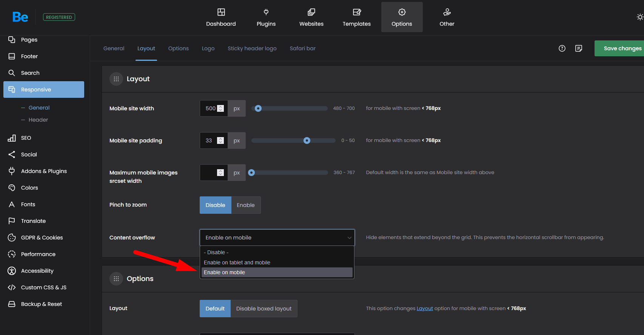This screenshot has height=335, width=644.
Task: Switch to the Sticky header logo tab
Action: tap(252, 48)
